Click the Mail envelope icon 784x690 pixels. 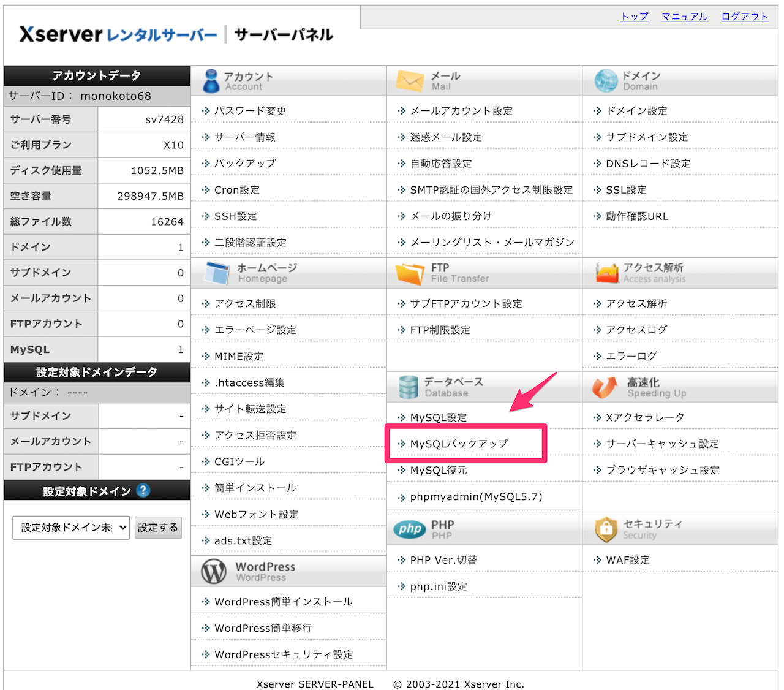pos(410,81)
